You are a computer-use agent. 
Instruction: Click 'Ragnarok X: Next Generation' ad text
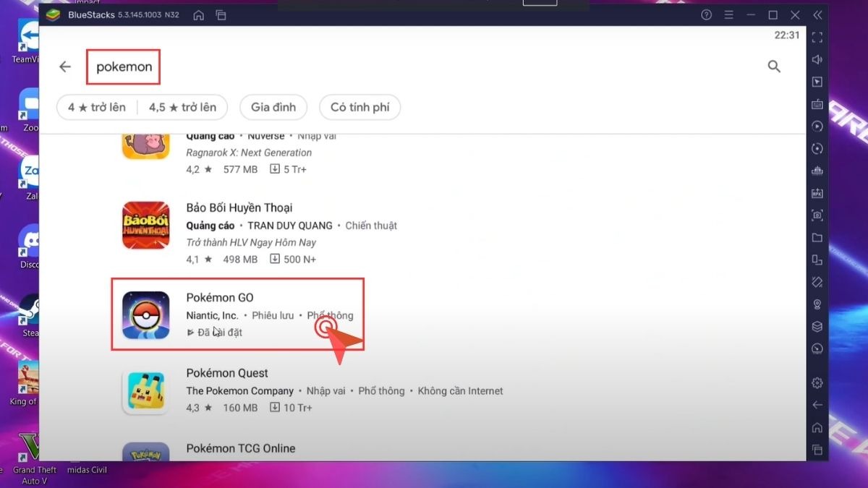coord(249,153)
